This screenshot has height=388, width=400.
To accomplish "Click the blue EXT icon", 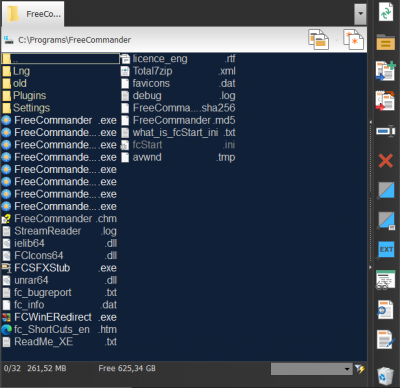I will pos(386,250).
